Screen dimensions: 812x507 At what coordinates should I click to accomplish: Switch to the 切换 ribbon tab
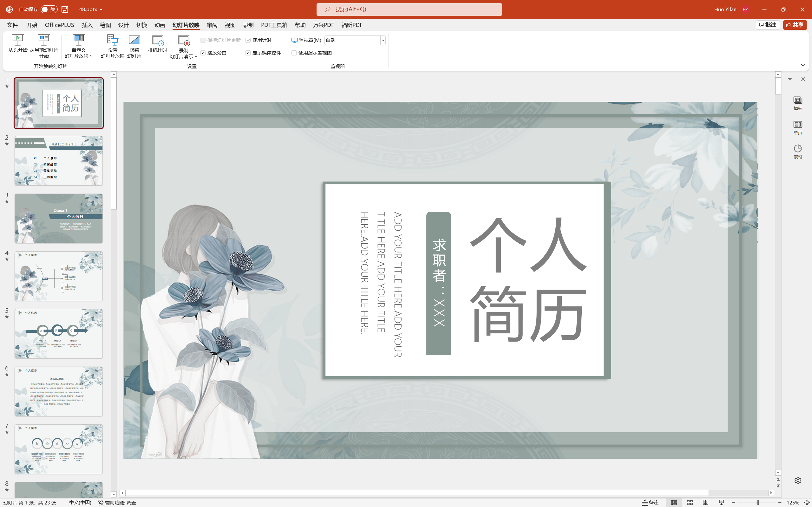tap(141, 25)
